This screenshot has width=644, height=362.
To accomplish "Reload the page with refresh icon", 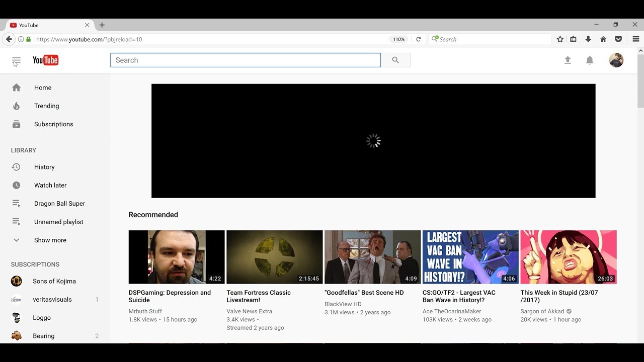I will click(x=418, y=39).
